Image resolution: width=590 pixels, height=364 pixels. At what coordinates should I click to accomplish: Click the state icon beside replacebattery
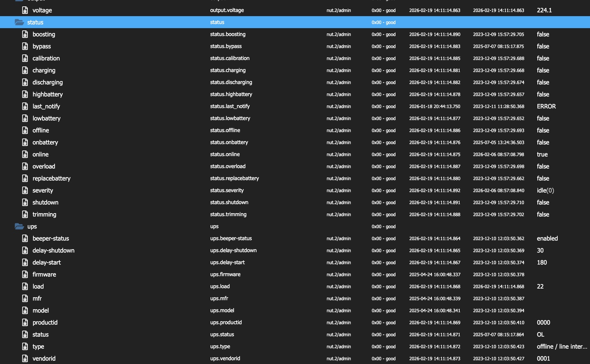pos(25,178)
